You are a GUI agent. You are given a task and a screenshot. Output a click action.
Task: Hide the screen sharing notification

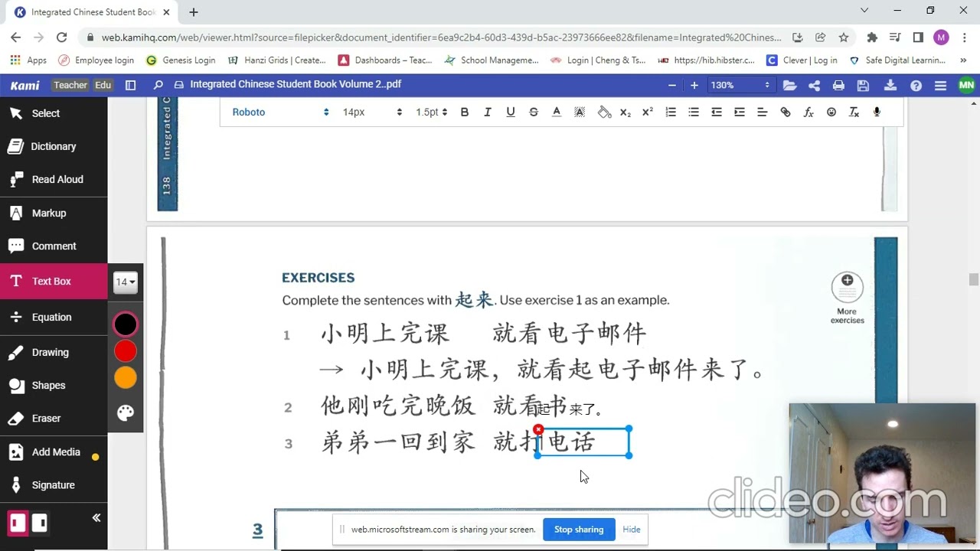pyautogui.click(x=632, y=530)
